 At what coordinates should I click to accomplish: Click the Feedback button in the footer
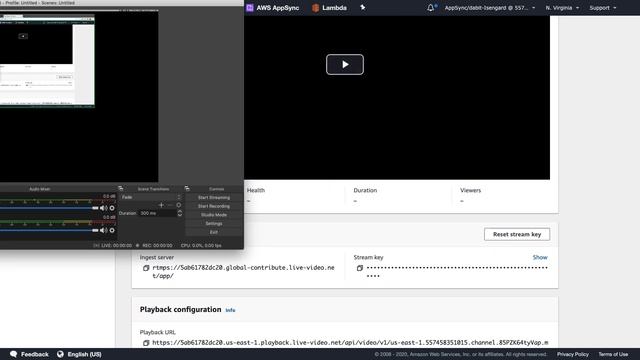click(x=29, y=354)
